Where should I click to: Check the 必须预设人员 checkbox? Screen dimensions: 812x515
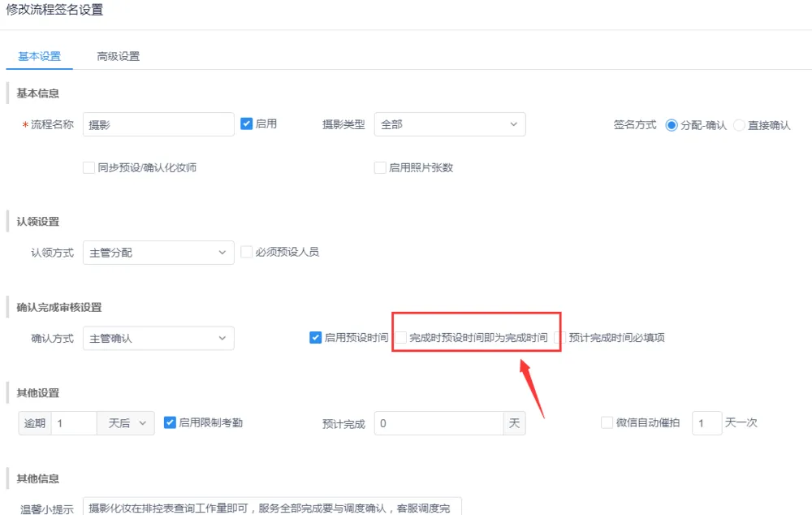pos(248,252)
